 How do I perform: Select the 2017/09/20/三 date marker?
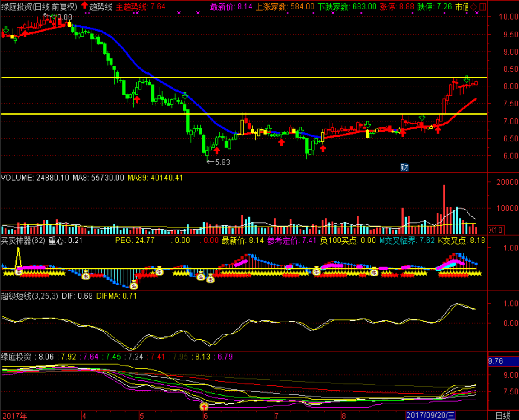click(x=431, y=415)
